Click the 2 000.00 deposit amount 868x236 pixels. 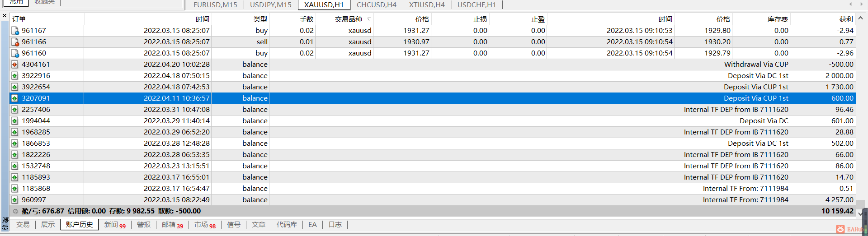[x=839, y=76]
